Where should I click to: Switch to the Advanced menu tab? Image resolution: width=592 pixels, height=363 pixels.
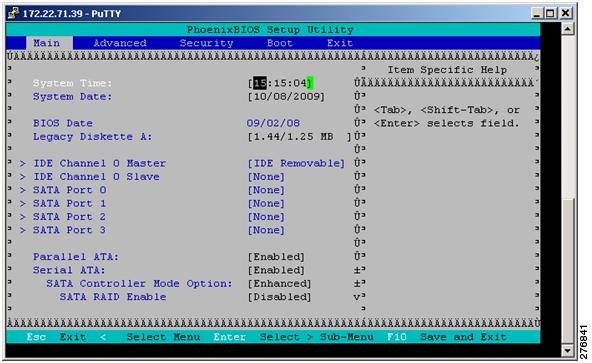pyautogui.click(x=120, y=43)
